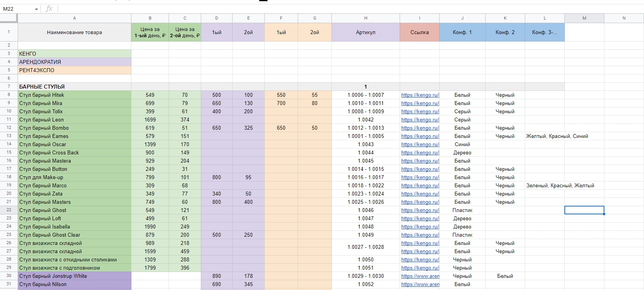Click 'Пластик' in the Ghost Clear row
Viewport: 644px width, 290px height.
[x=462, y=235]
